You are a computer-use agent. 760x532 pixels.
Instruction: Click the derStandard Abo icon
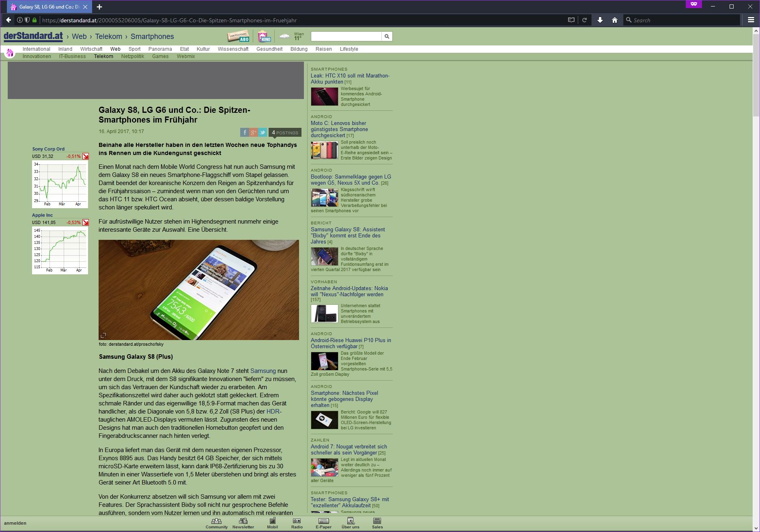(x=238, y=37)
